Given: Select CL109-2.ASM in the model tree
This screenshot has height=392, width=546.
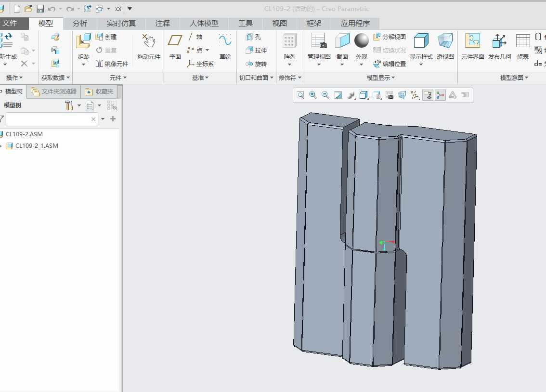Looking at the screenshot, I should pyautogui.click(x=24, y=134).
